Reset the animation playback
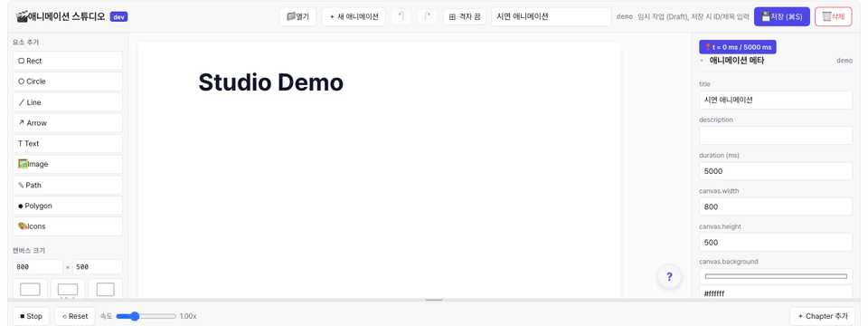The width and height of the screenshot is (868, 326). click(75, 316)
